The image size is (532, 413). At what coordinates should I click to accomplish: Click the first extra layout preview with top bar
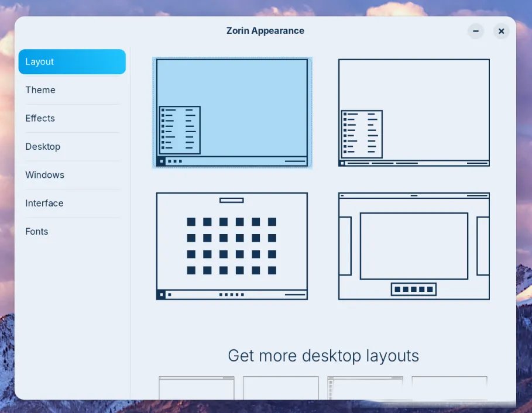[x=196, y=387]
